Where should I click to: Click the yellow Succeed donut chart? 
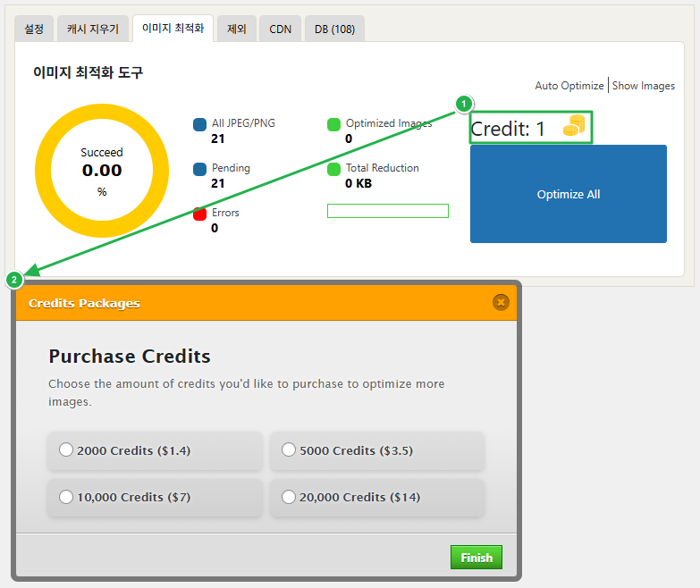pos(102,171)
